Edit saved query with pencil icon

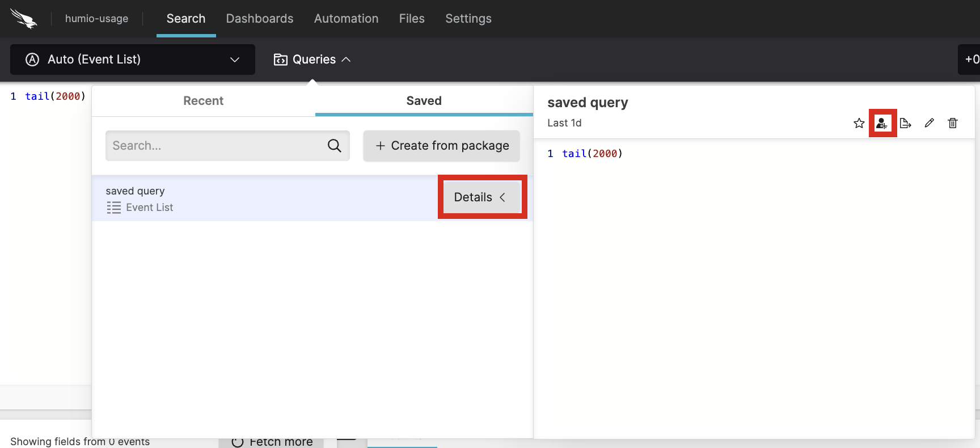tap(929, 123)
